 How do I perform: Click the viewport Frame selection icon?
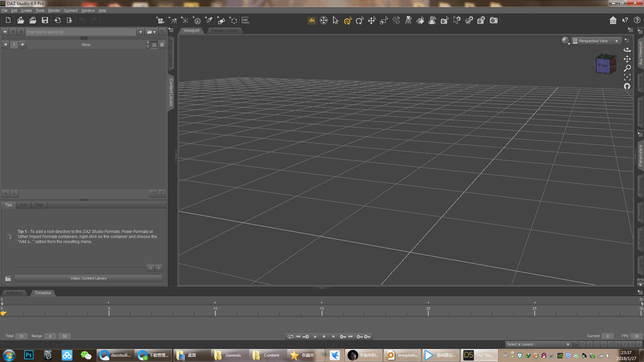(x=627, y=77)
